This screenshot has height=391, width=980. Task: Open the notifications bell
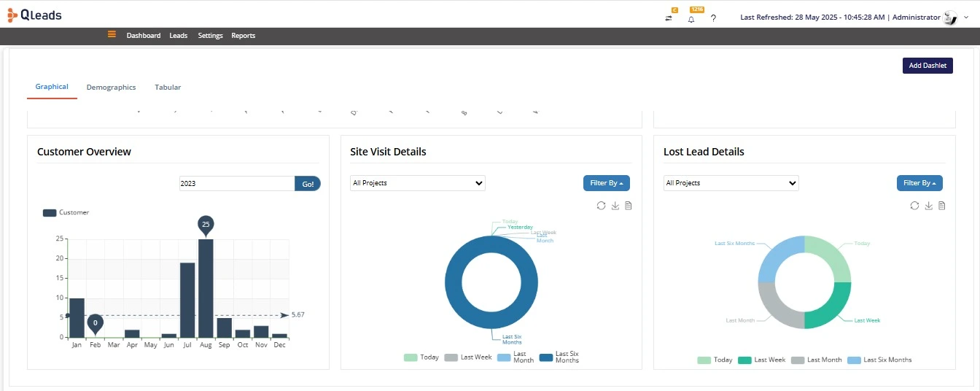point(691,19)
